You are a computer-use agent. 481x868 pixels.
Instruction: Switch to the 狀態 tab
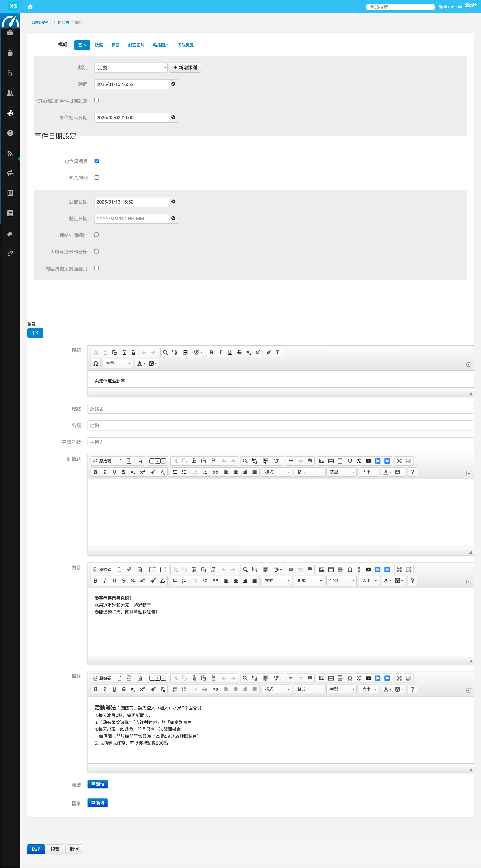coord(99,45)
